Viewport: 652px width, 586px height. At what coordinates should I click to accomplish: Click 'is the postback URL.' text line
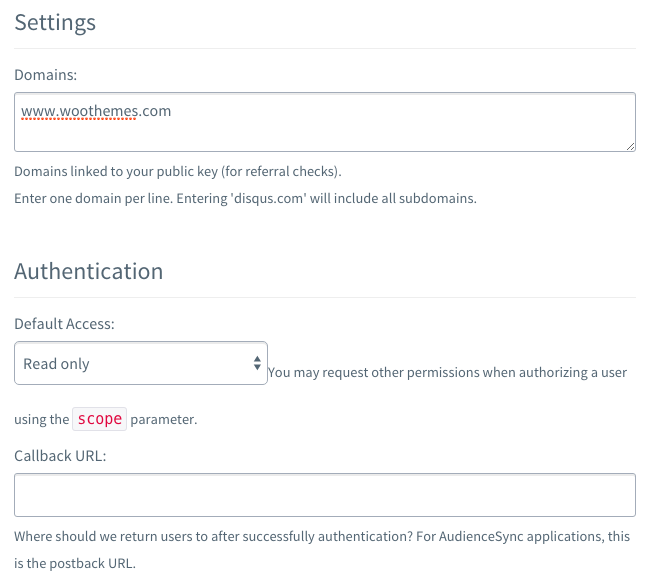click(75, 564)
